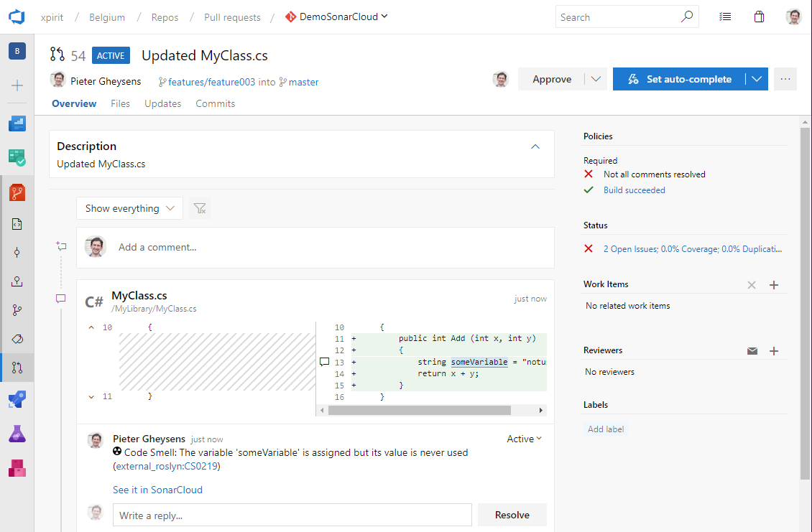The width and height of the screenshot is (812, 532).
Task: Go to Belgium breadcrumb
Action: pyautogui.click(x=106, y=17)
